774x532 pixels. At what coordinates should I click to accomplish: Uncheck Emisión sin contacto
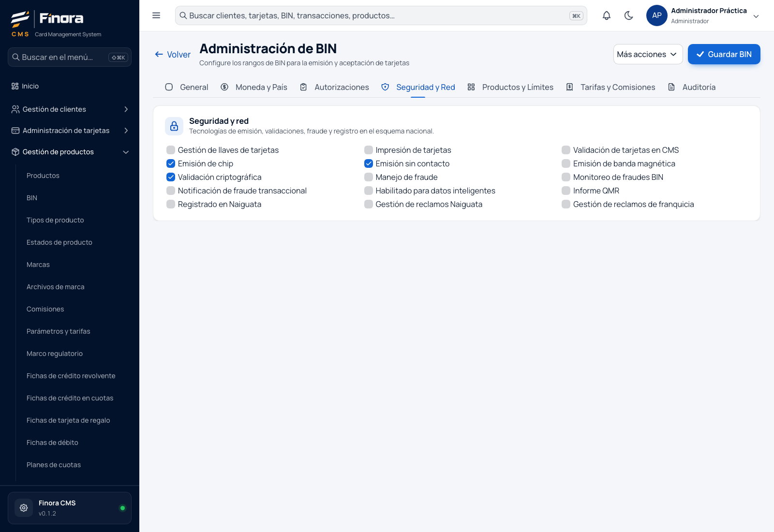pyautogui.click(x=369, y=163)
